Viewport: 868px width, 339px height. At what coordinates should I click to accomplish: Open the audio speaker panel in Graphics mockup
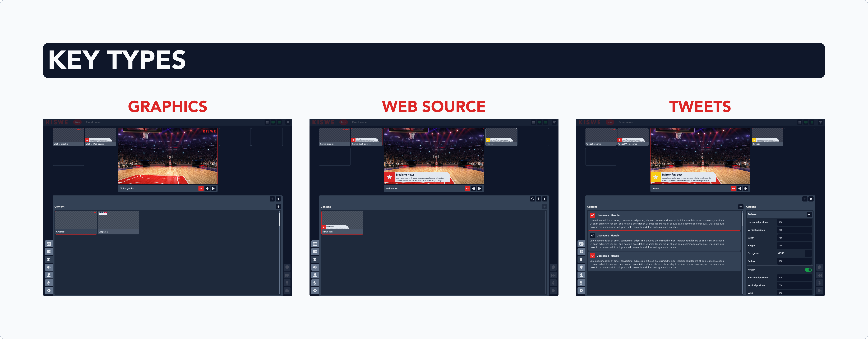[49, 267]
